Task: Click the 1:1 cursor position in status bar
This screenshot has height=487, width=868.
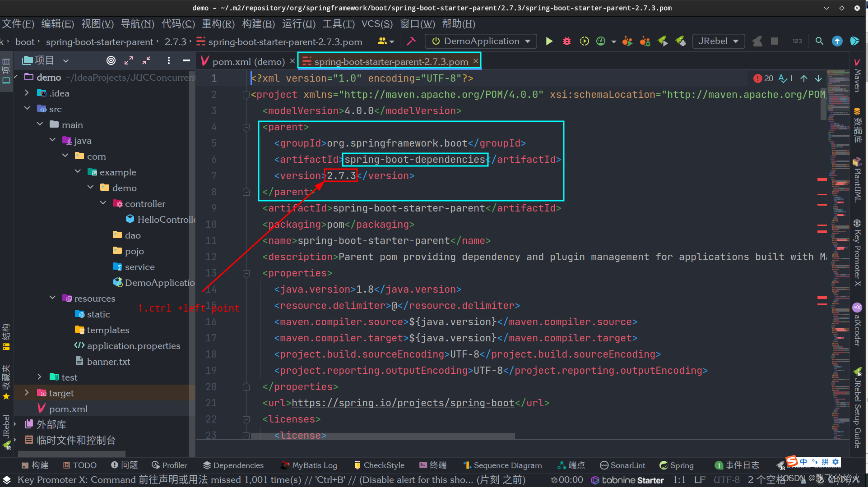Action: 680,480
